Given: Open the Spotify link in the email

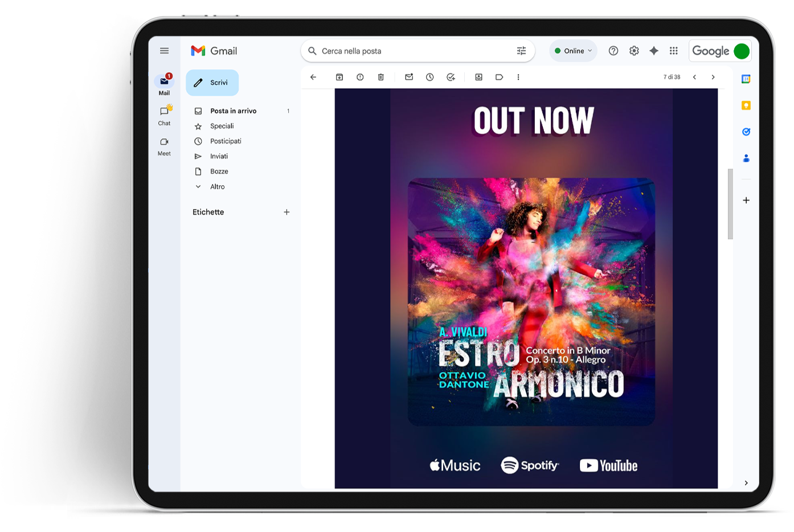Looking at the screenshot, I should pyautogui.click(x=530, y=465).
